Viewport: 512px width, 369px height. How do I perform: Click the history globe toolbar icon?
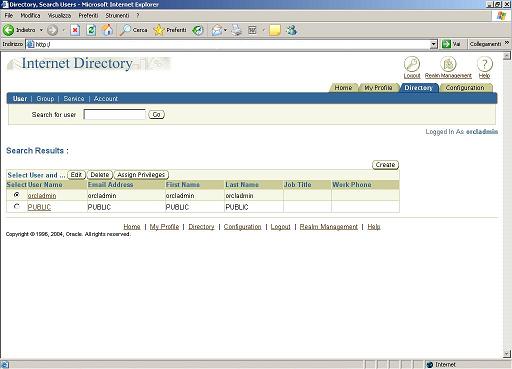198,30
